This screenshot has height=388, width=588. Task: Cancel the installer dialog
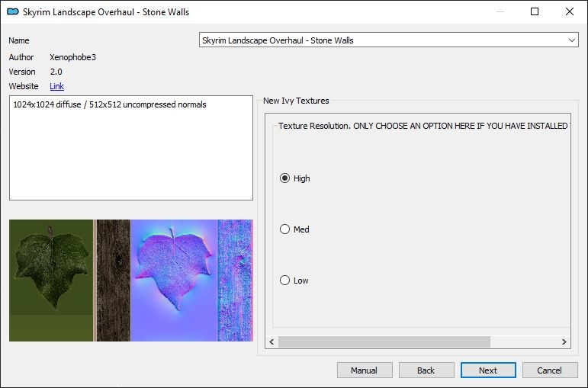point(550,370)
